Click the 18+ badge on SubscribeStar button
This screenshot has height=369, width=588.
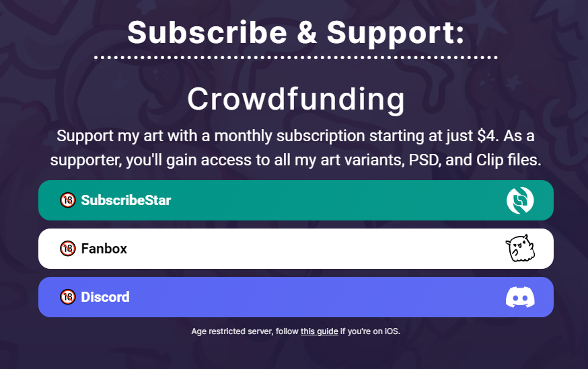point(68,200)
